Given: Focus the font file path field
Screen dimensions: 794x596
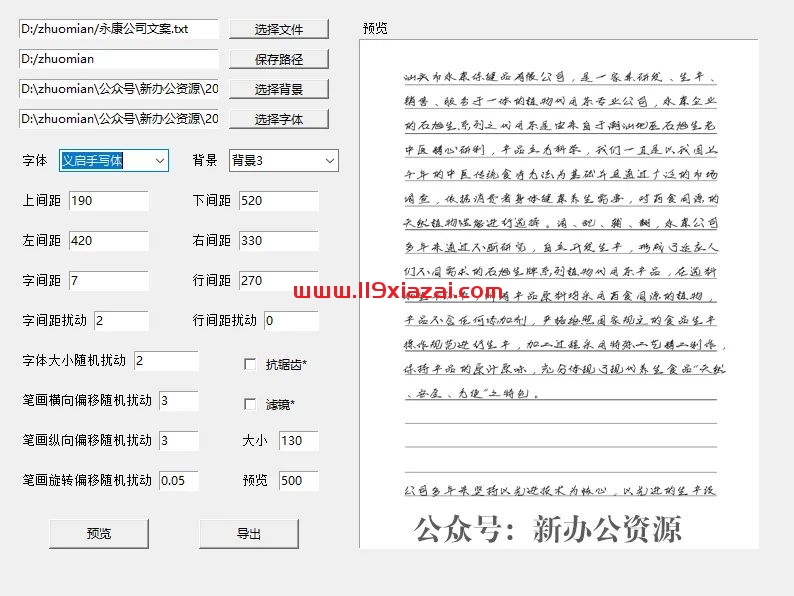Looking at the screenshot, I should click(119, 118).
